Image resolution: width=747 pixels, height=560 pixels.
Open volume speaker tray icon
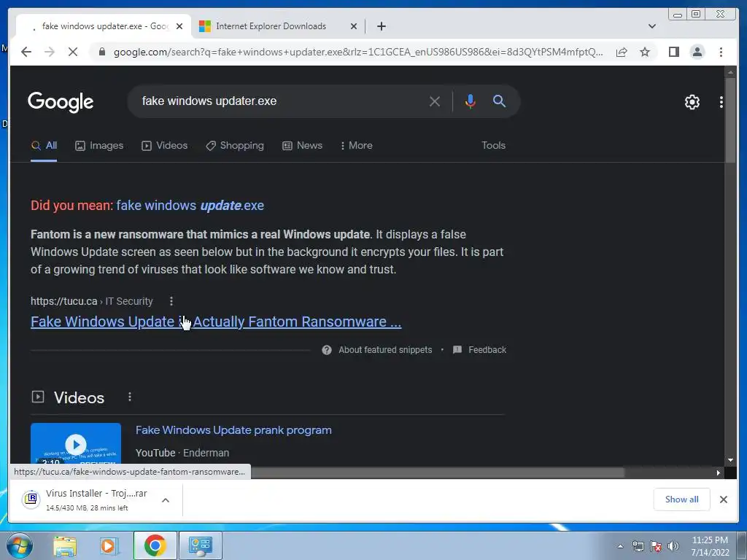(673, 546)
